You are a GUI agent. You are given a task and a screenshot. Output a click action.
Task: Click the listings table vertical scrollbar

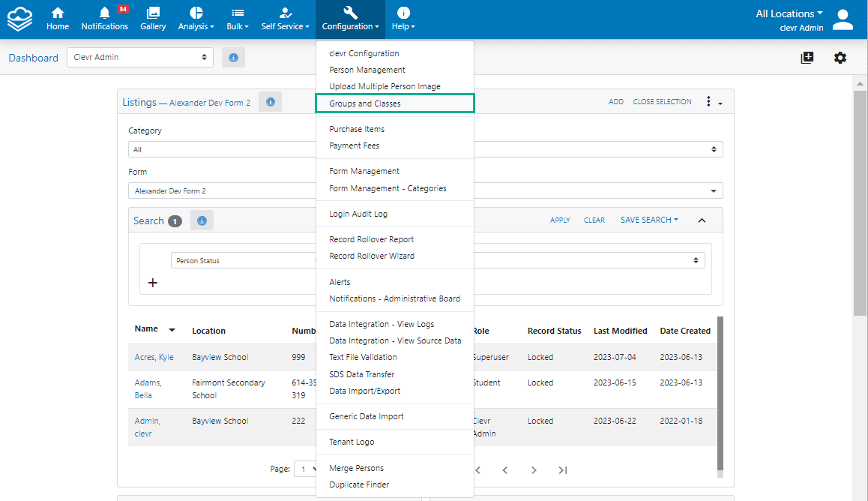[720, 393]
